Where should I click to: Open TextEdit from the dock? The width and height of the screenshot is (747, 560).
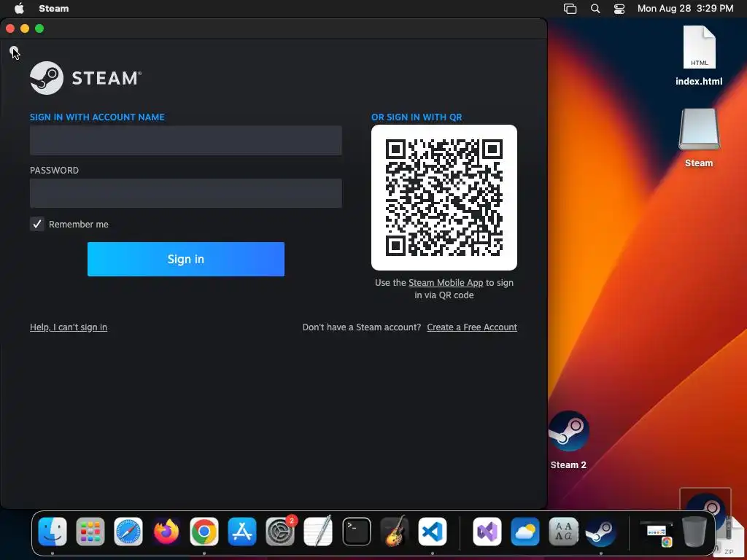(x=318, y=531)
